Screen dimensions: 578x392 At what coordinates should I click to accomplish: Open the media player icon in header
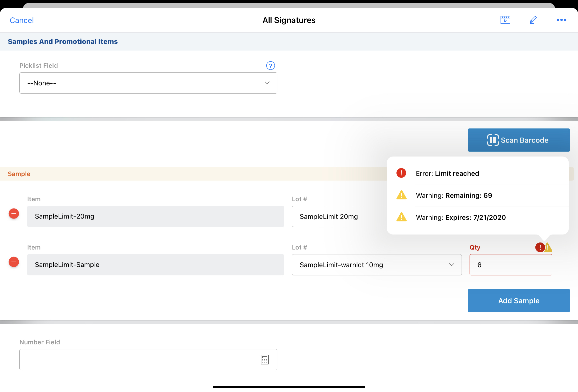pyautogui.click(x=505, y=20)
